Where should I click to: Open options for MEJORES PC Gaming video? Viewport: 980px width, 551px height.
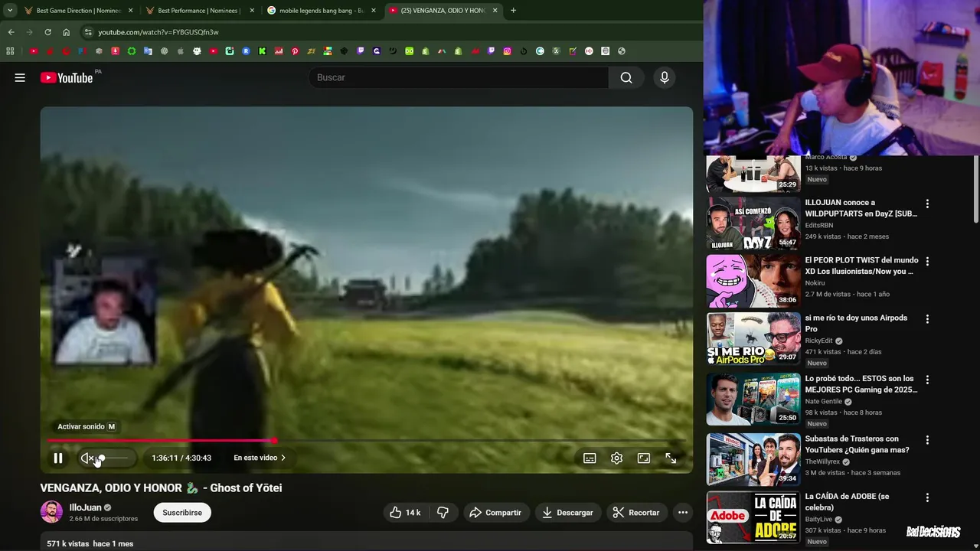927,380
